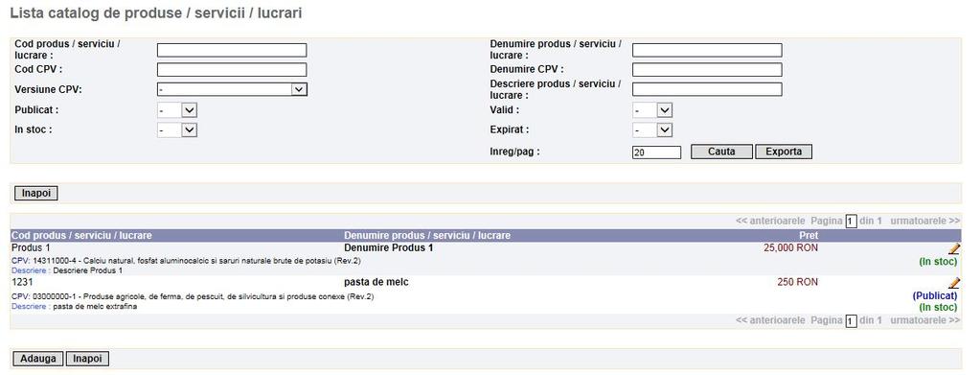980x375 pixels.
Task: Focus the Denumire CPV input field
Action: point(707,69)
